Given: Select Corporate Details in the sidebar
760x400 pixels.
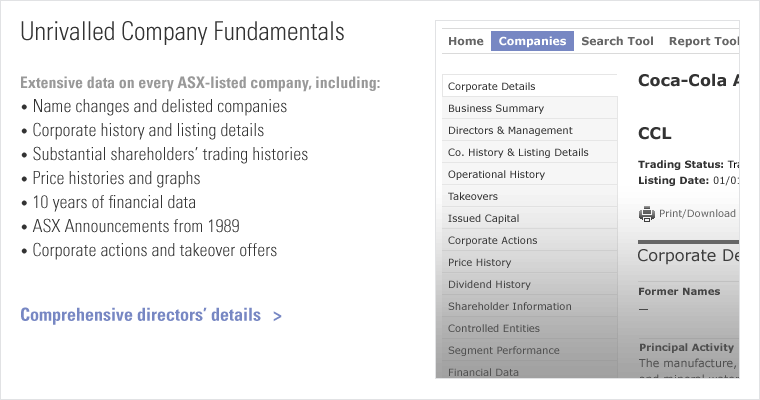Looking at the screenshot, I should pos(491,87).
